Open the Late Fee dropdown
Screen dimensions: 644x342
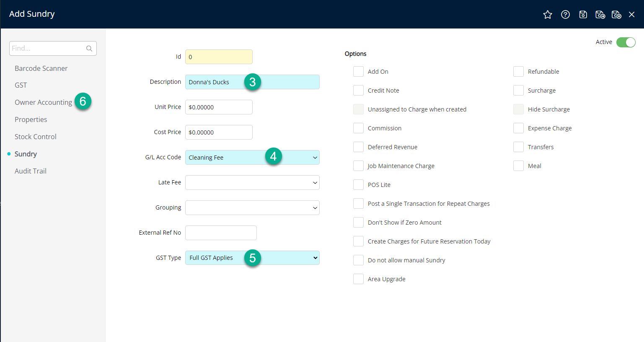click(x=315, y=183)
